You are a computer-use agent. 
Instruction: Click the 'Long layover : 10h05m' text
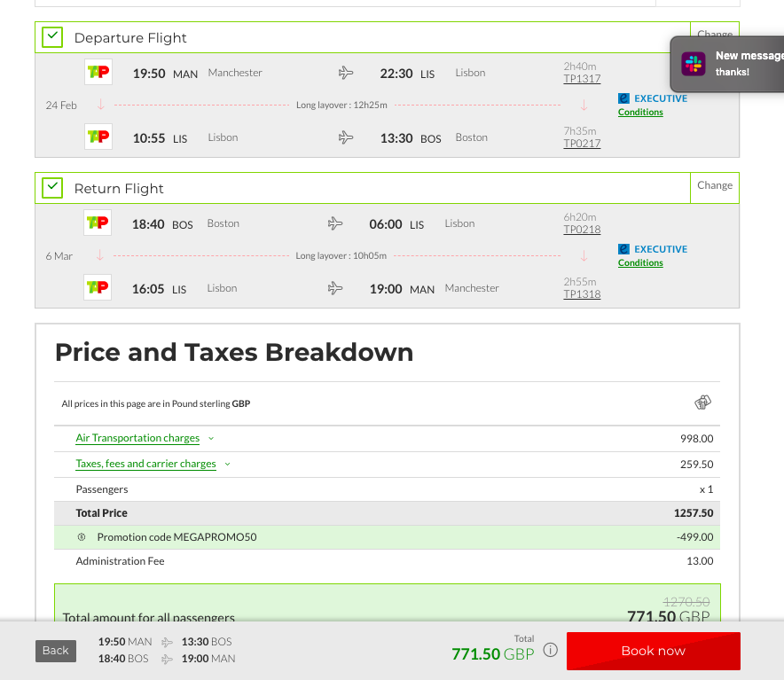[x=341, y=255]
